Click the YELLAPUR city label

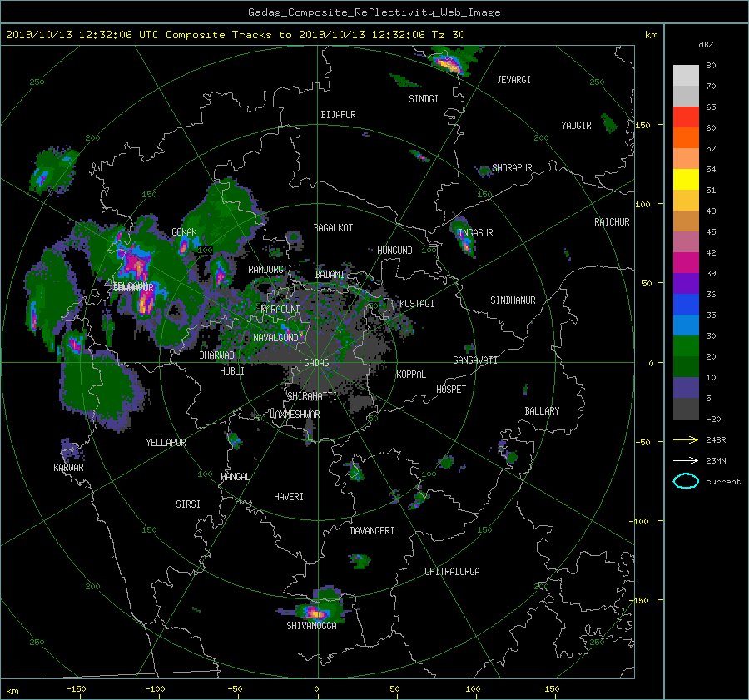click(x=166, y=443)
